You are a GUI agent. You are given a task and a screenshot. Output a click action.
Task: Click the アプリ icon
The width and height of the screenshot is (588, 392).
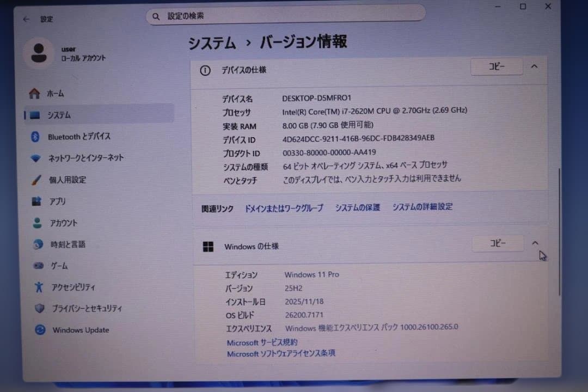[x=37, y=201]
